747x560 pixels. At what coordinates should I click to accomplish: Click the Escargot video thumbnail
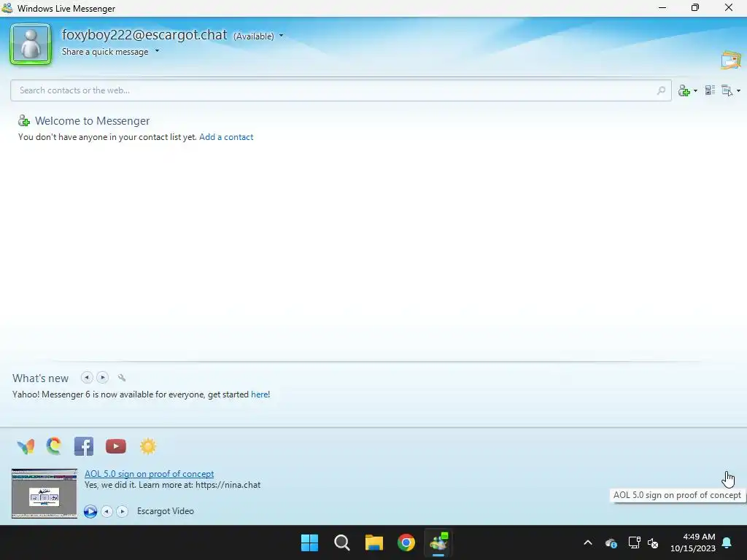coord(44,494)
